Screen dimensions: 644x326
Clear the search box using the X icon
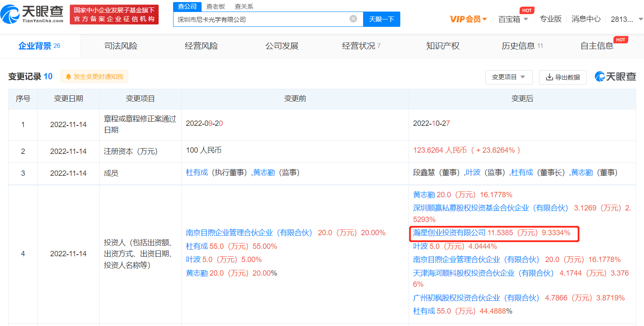tap(353, 19)
